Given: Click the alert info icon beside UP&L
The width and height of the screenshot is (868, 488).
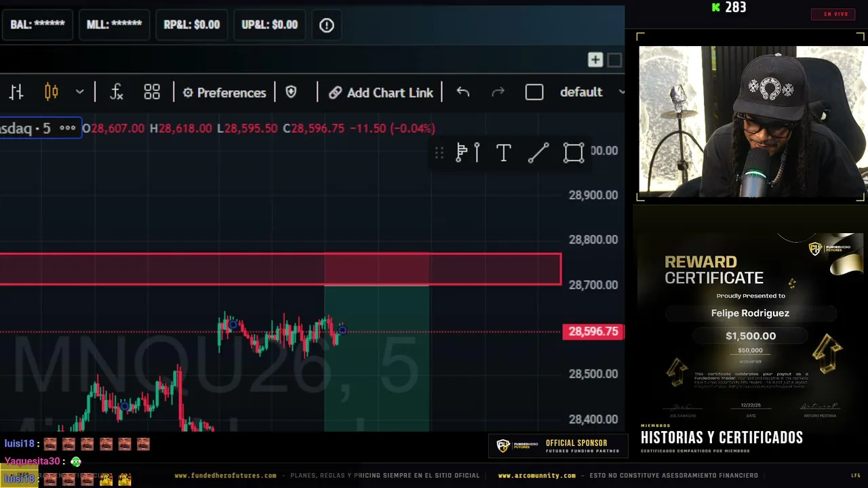Looking at the screenshot, I should pyautogui.click(x=327, y=25).
